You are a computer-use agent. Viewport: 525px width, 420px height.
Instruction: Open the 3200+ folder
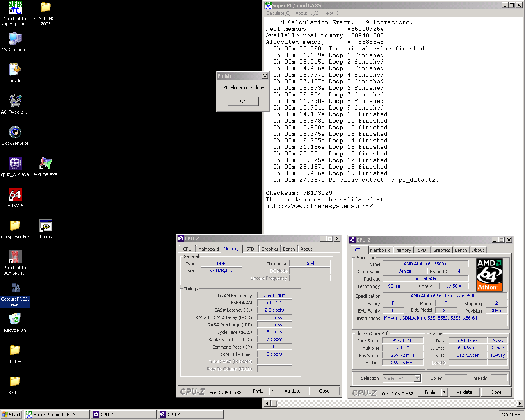coord(15,382)
